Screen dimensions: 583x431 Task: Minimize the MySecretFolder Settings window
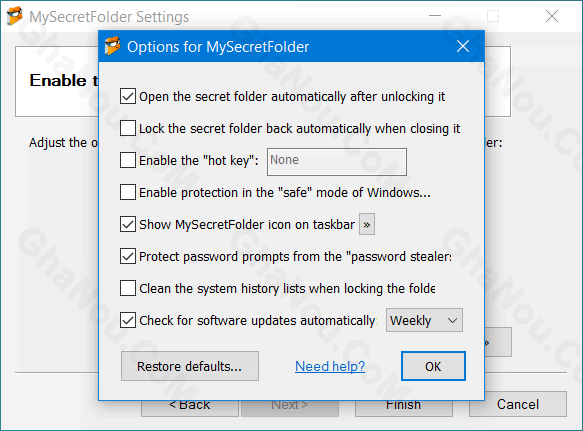click(x=435, y=16)
